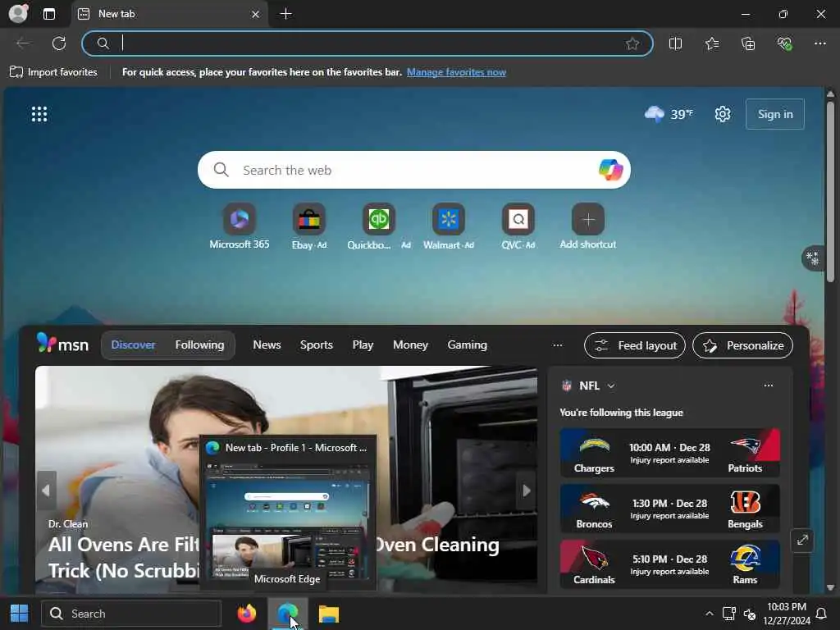Open the News tab

coord(267,345)
